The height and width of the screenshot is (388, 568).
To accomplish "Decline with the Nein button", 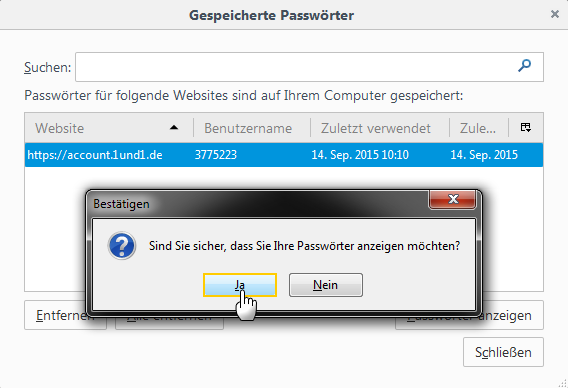I will [x=326, y=285].
